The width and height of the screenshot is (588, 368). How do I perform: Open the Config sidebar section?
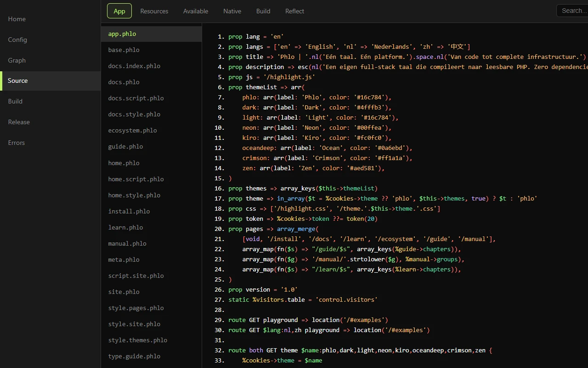[x=50, y=40]
